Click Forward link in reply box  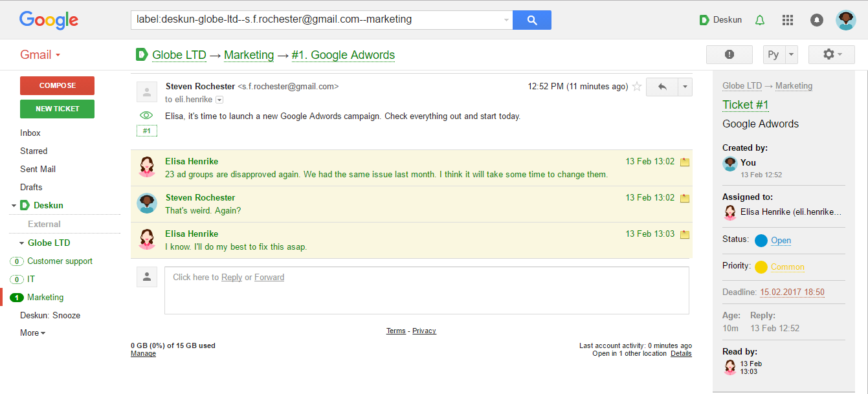[x=269, y=277]
